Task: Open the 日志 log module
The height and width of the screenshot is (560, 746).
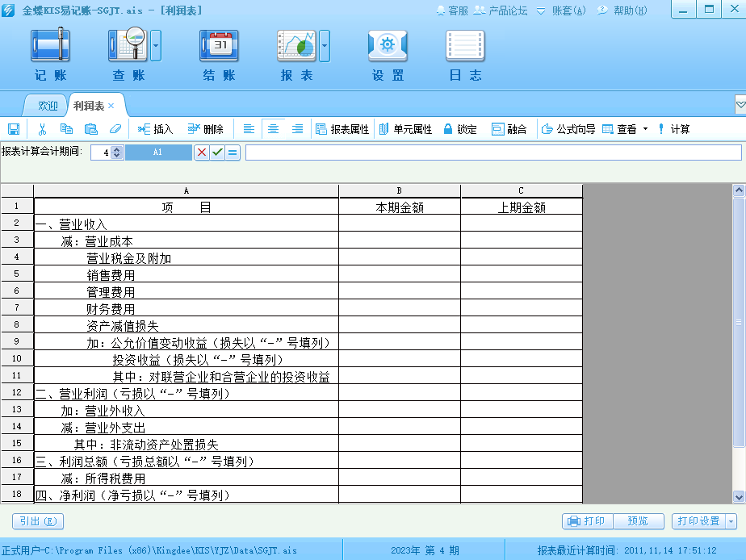Action: click(465, 55)
